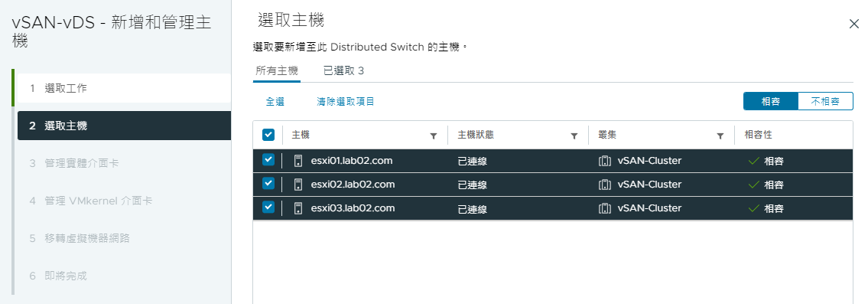Open filter for 主機狀態 column

[x=574, y=136]
